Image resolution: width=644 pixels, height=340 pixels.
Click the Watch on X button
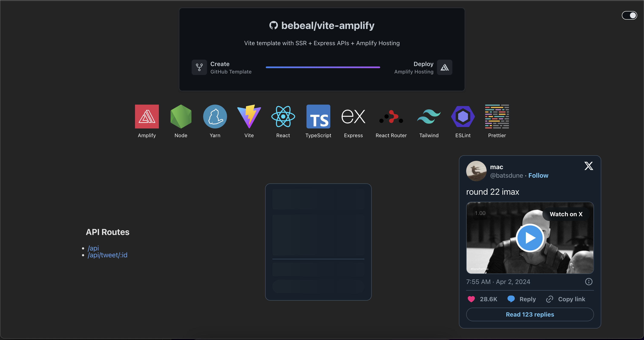click(x=566, y=214)
